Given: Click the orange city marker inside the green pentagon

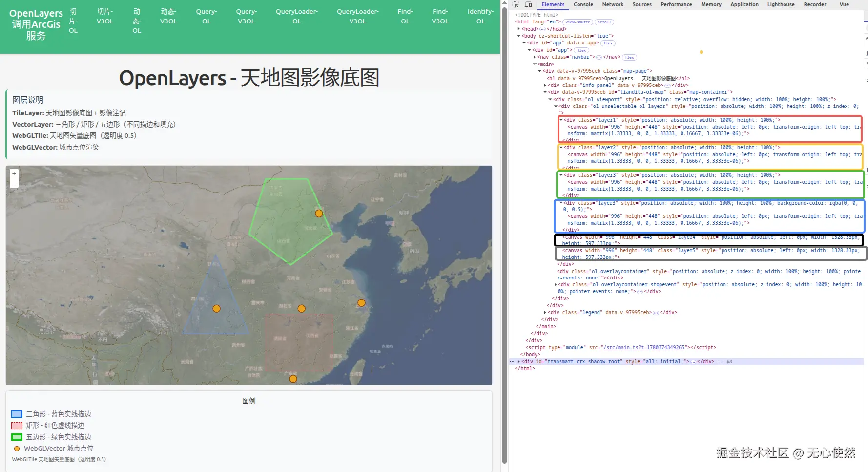Looking at the screenshot, I should click(319, 214).
